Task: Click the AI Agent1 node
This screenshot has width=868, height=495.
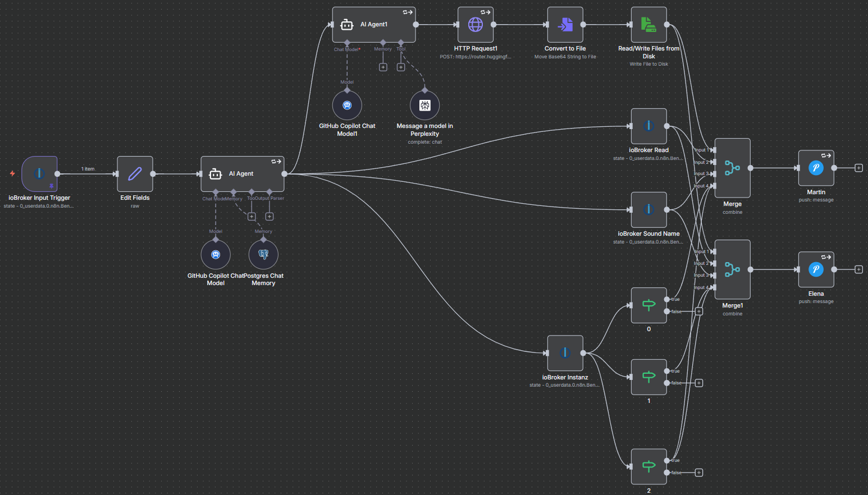Action: pos(374,25)
